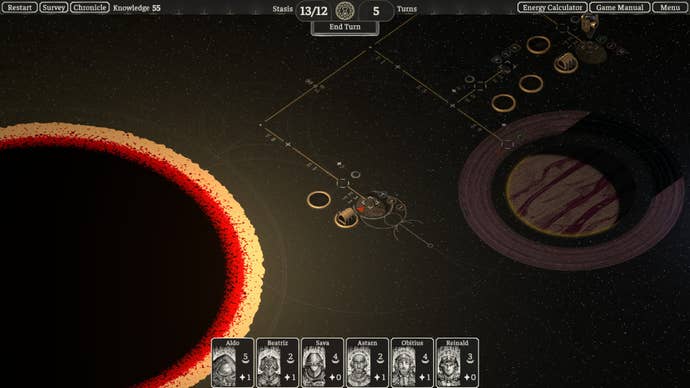Viewport: 690px width, 388px height.
Task: Click the topmost empty gold ring
Action: click(x=538, y=45)
